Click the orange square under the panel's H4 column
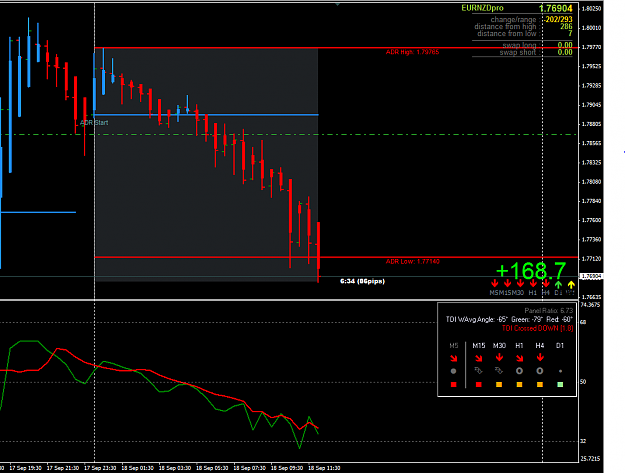The width and height of the screenshot is (625, 474). [x=539, y=385]
